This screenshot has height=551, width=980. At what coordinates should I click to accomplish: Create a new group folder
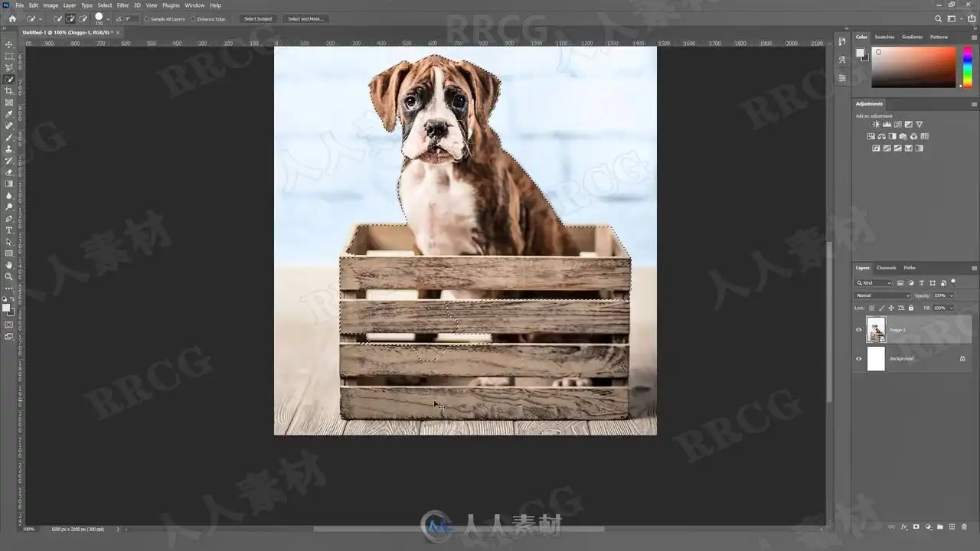coord(939,527)
